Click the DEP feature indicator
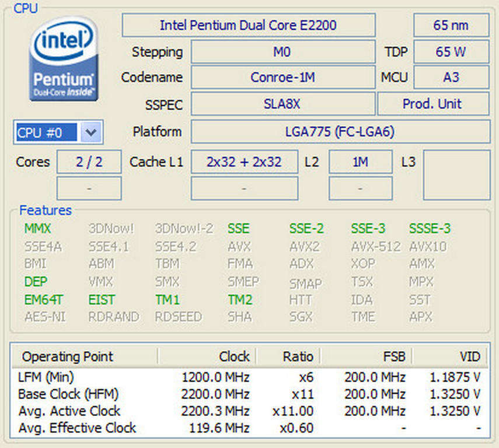Image resolution: width=499 pixels, height=448 pixels. click(x=36, y=282)
